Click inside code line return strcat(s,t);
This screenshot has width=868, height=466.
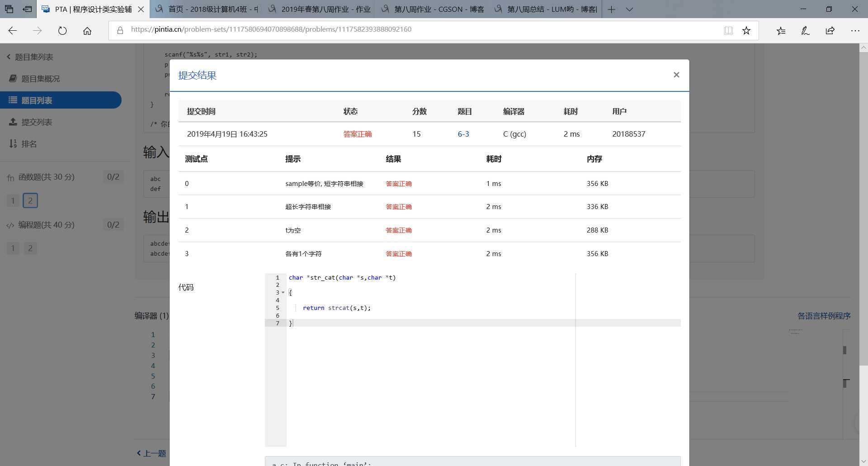point(337,308)
